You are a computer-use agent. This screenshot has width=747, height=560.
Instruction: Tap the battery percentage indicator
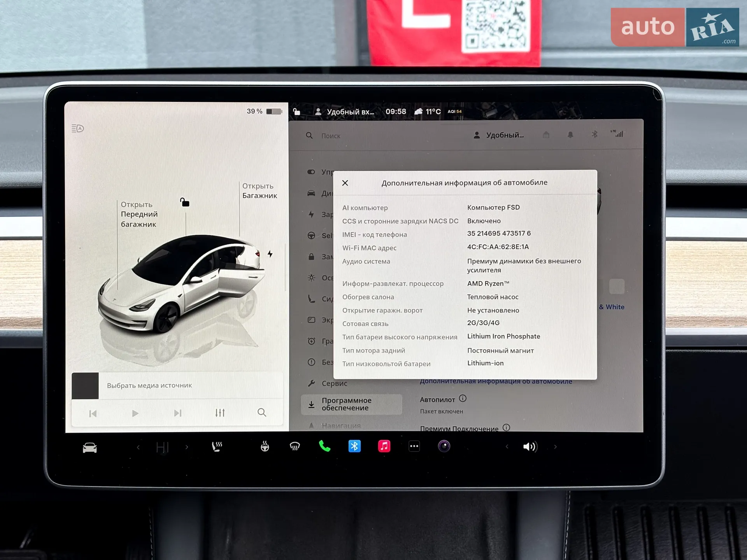[x=264, y=111]
